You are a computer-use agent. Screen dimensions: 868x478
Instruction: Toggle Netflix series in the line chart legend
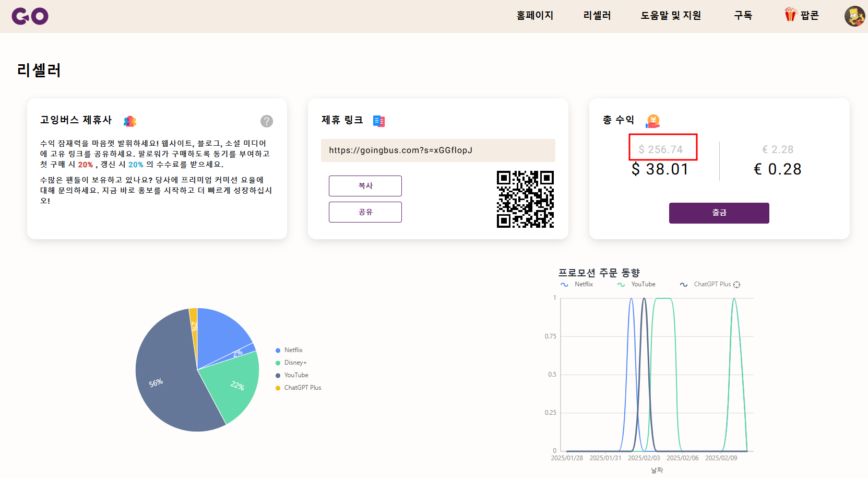click(x=576, y=284)
